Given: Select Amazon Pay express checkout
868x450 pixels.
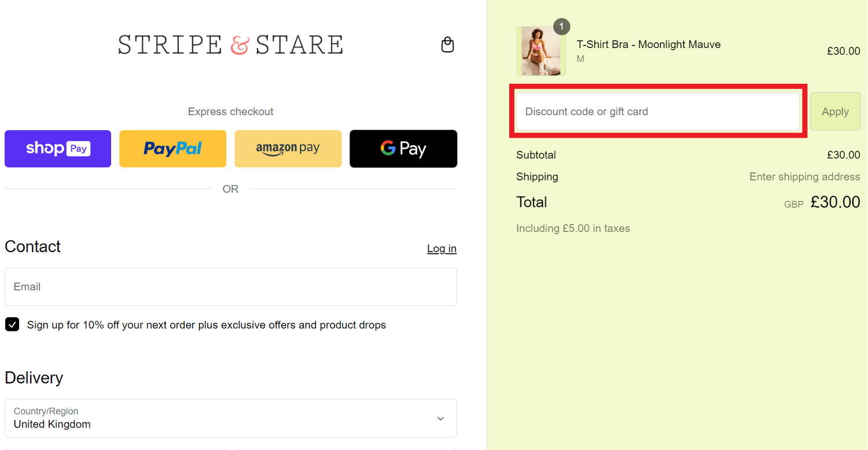Looking at the screenshot, I should click(x=288, y=149).
